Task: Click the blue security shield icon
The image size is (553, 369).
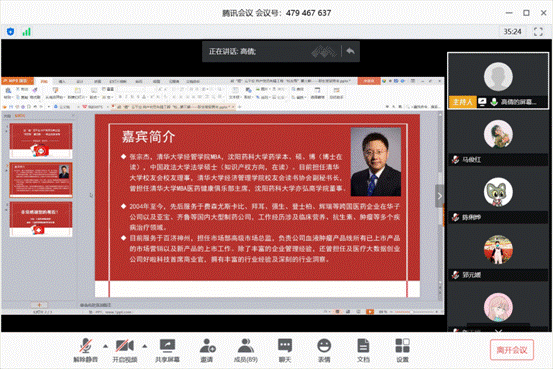Action: (11, 32)
